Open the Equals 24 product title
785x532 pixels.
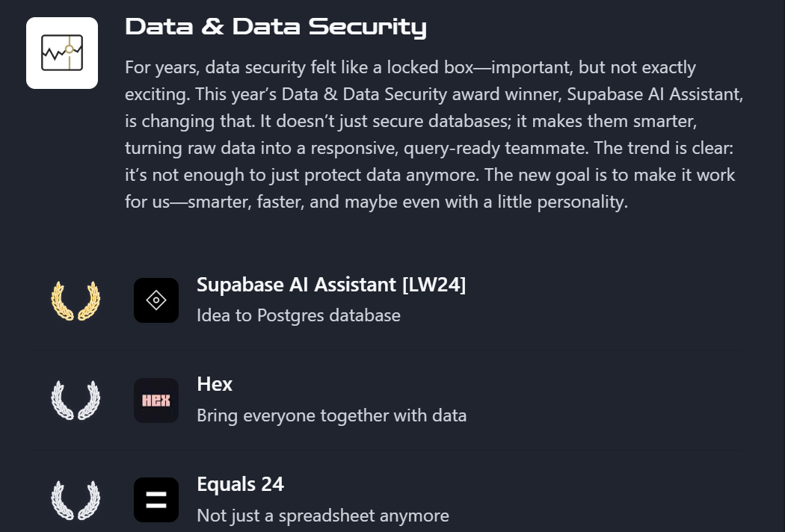(240, 484)
